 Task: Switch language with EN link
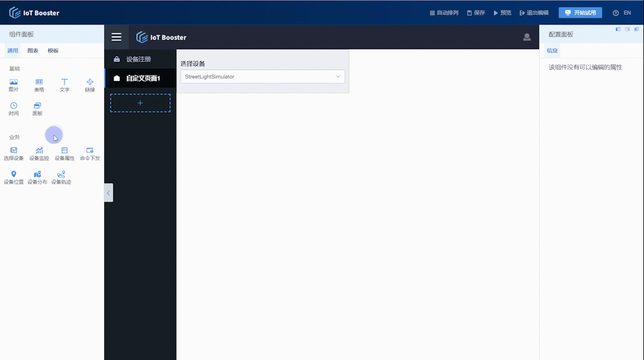(x=627, y=13)
